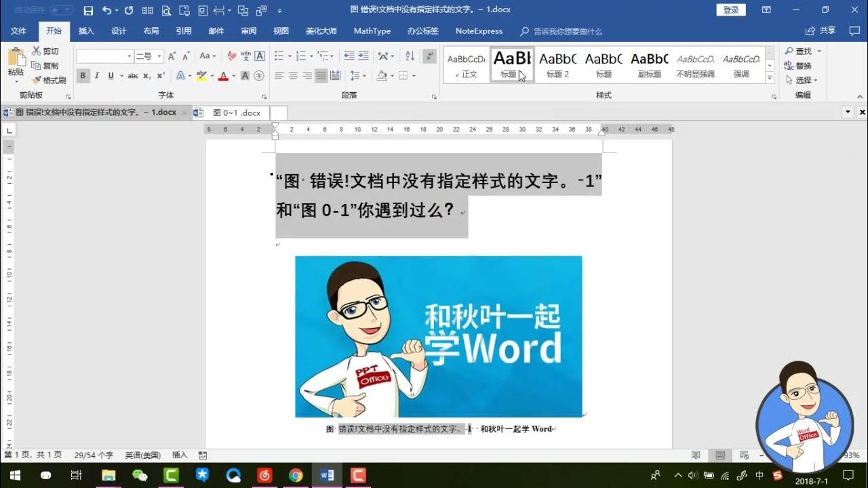The width and height of the screenshot is (868, 488).
Task: Expand the styles gallery more arrow
Action: click(770, 79)
